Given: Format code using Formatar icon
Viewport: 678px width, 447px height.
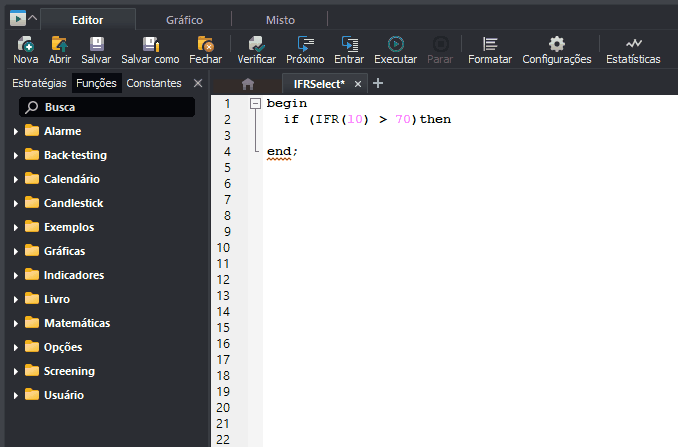Looking at the screenshot, I should 489,44.
